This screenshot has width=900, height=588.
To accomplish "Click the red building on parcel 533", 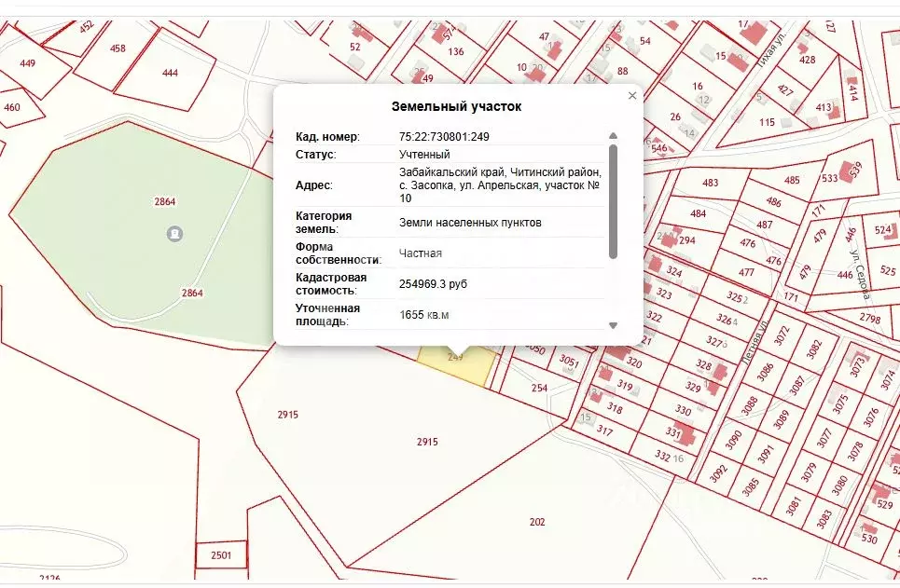I will [850, 172].
